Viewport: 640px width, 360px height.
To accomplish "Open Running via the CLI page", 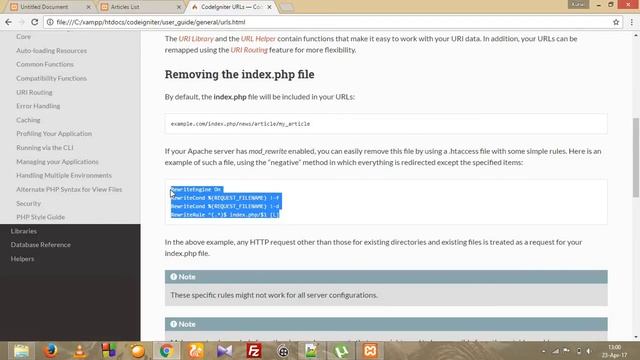I will 45,148.
